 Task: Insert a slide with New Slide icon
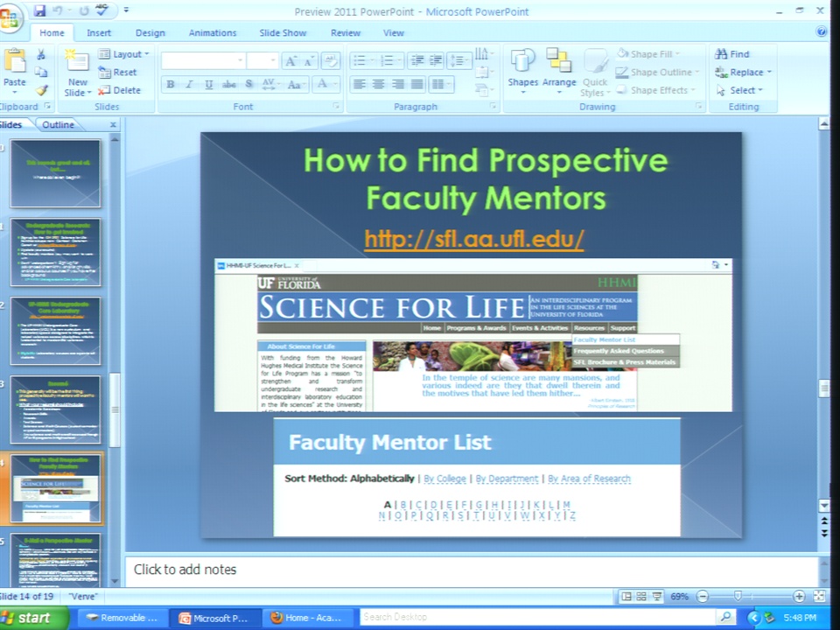pyautogui.click(x=78, y=61)
